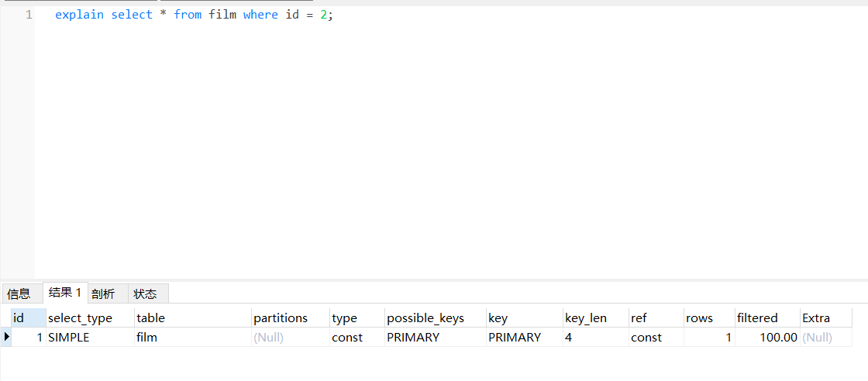Click the select_type column header
Viewport: 868px width, 381px height.
[x=90, y=318]
